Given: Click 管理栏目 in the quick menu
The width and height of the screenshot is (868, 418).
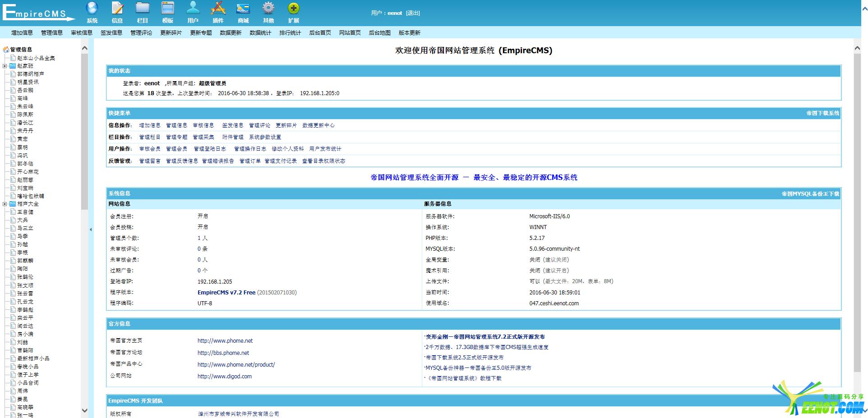Looking at the screenshot, I should pos(149,137).
